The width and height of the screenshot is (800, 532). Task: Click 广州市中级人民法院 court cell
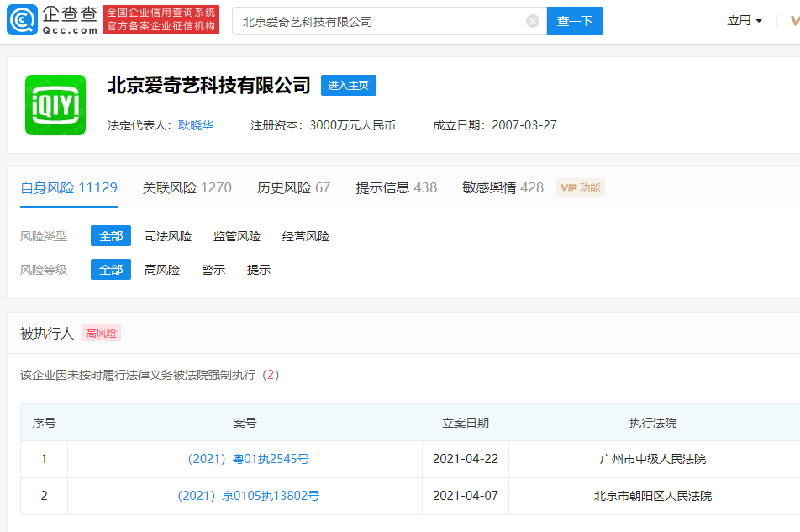click(x=653, y=459)
